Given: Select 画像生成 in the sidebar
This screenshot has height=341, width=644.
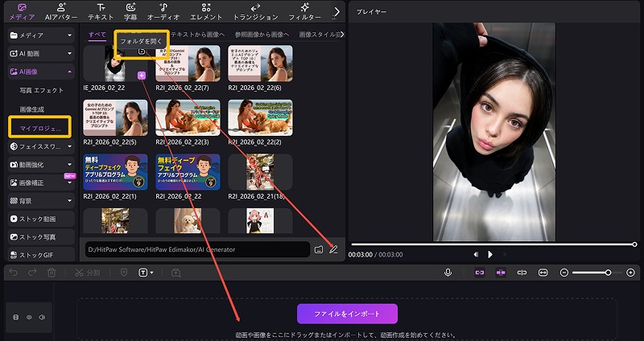Looking at the screenshot, I should 31,109.
